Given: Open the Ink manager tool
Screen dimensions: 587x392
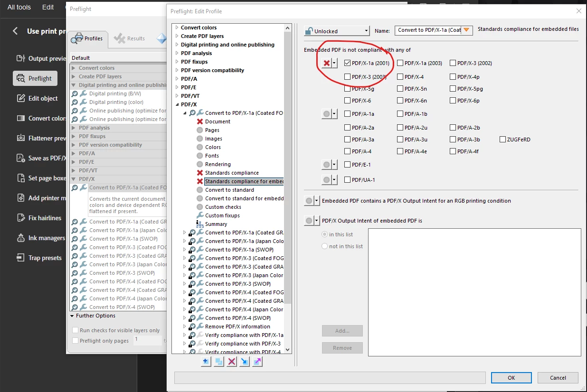Looking at the screenshot, I should pyautogui.click(x=40, y=238).
